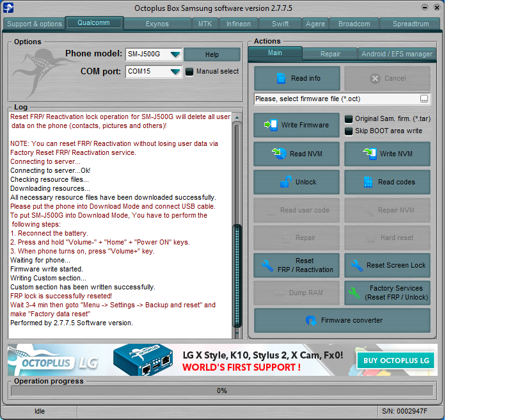
Task: Go to the Infineon tab
Action: click(x=238, y=24)
